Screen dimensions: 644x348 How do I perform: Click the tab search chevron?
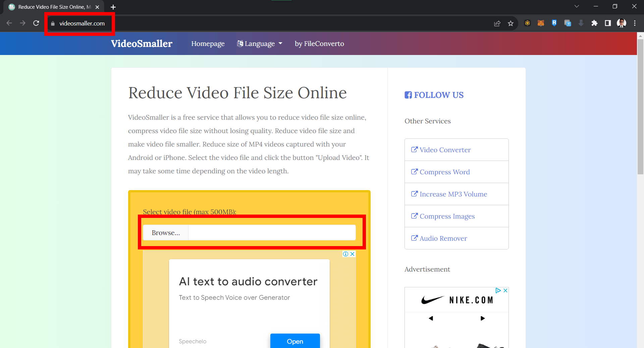click(577, 6)
